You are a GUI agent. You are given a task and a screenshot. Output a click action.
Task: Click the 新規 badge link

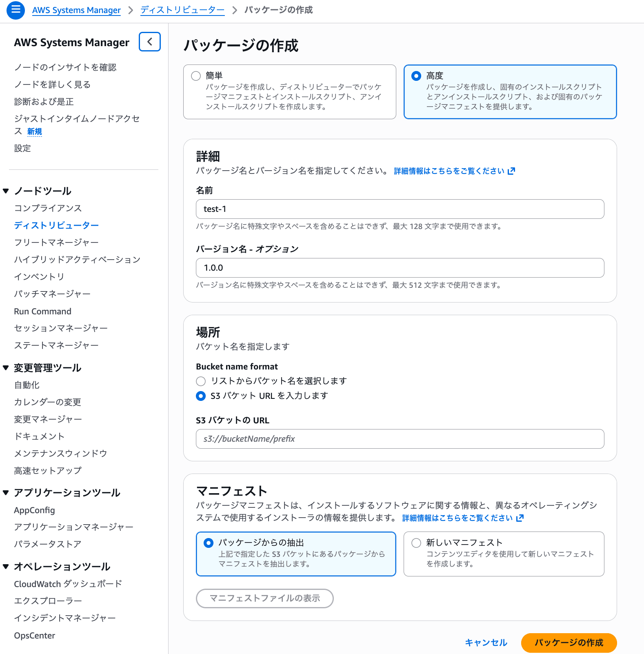tap(35, 131)
